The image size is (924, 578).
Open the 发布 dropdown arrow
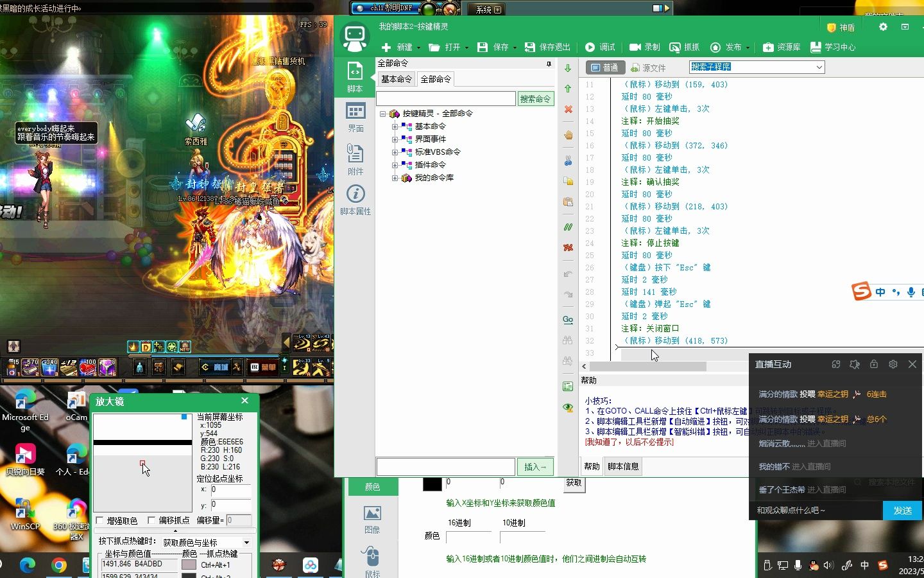coord(748,48)
